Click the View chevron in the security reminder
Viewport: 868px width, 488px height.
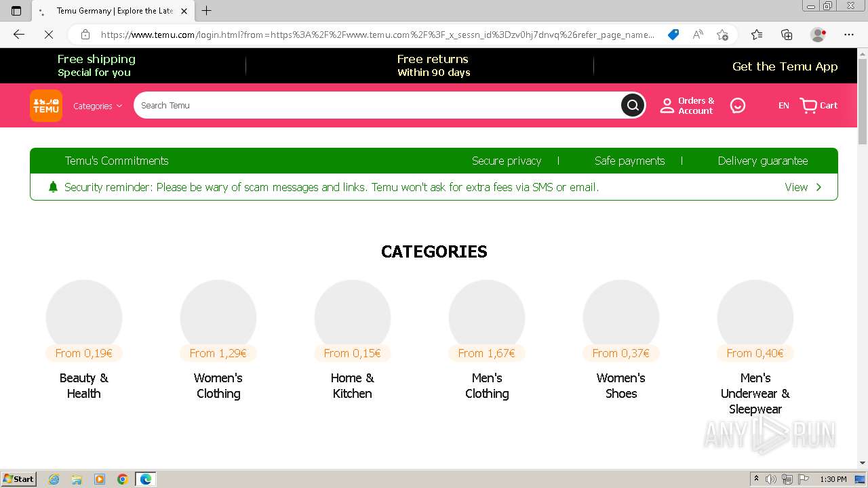point(818,187)
